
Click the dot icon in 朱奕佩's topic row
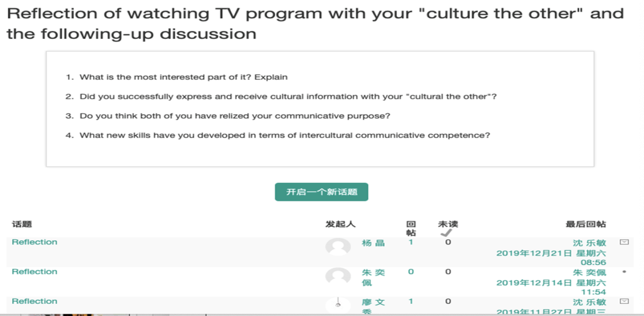click(624, 272)
